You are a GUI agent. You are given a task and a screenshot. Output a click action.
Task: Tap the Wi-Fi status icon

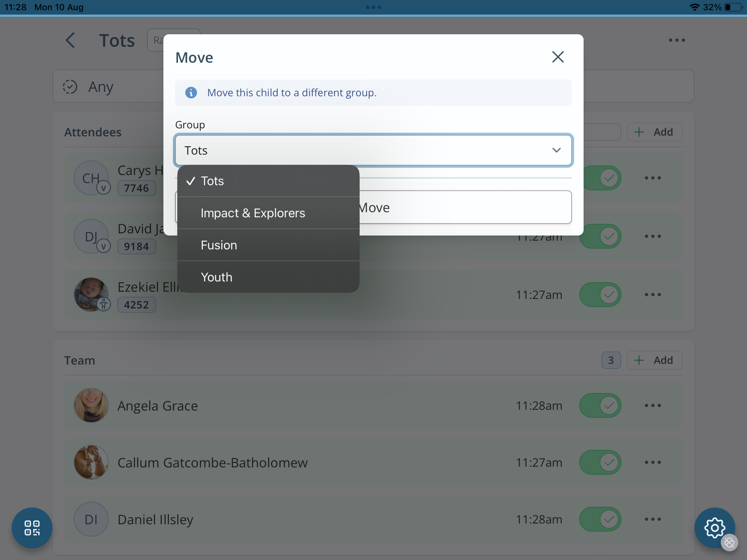pyautogui.click(x=694, y=7)
